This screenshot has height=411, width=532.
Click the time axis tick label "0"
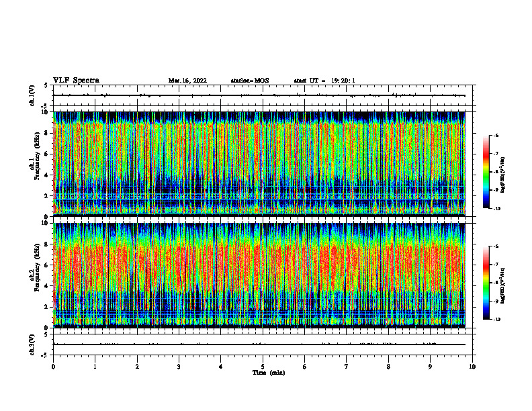pyautogui.click(x=53, y=367)
